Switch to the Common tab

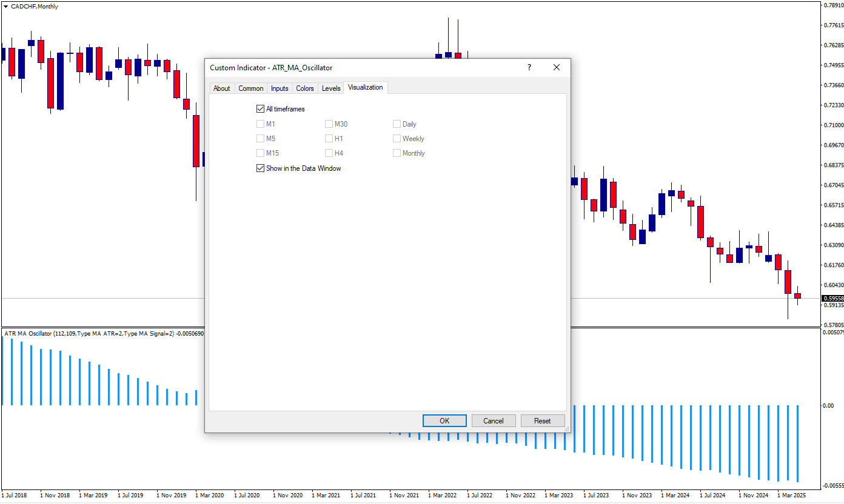pyautogui.click(x=250, y=88)
